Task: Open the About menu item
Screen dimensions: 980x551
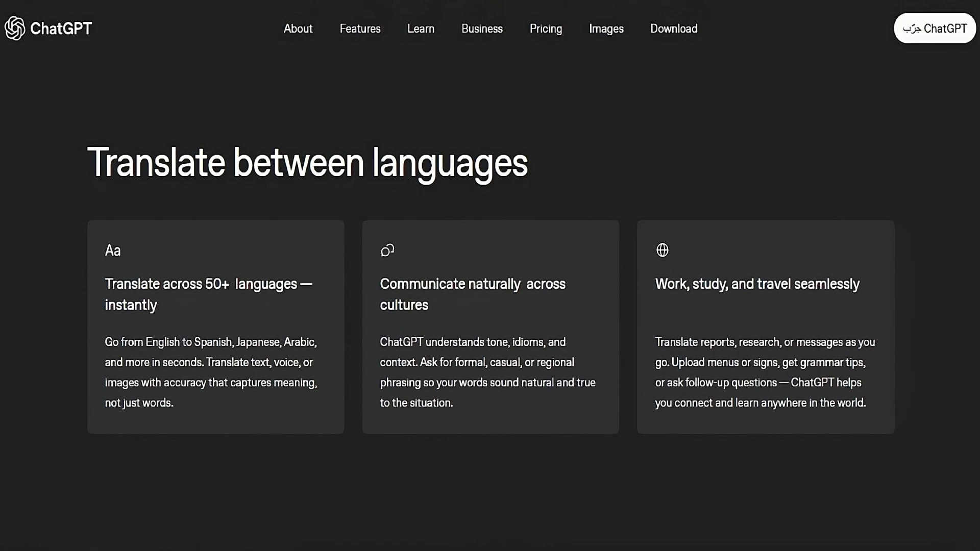Action: (x=298, y=29)
